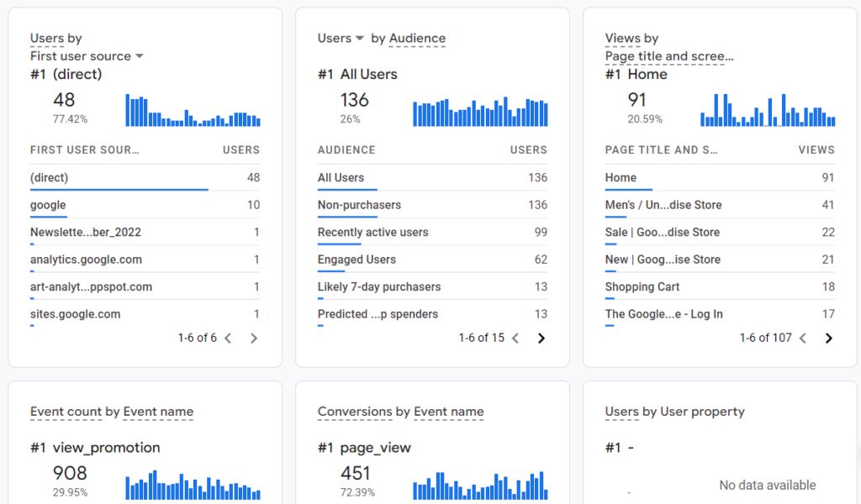Click the previous-page arrow on Views card
The width and height of the screenshot is (861, 504).
click(802, 338)
